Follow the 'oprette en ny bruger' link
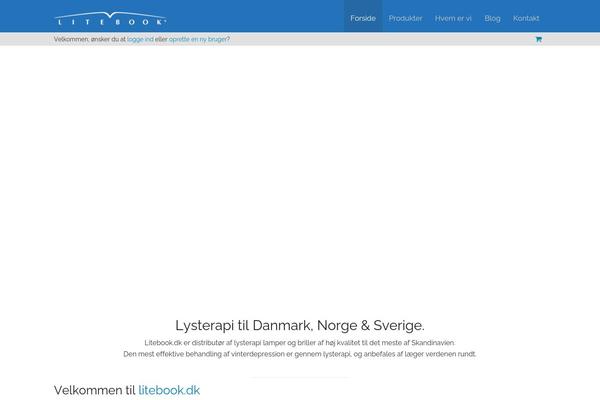 (x=197, y=39)
